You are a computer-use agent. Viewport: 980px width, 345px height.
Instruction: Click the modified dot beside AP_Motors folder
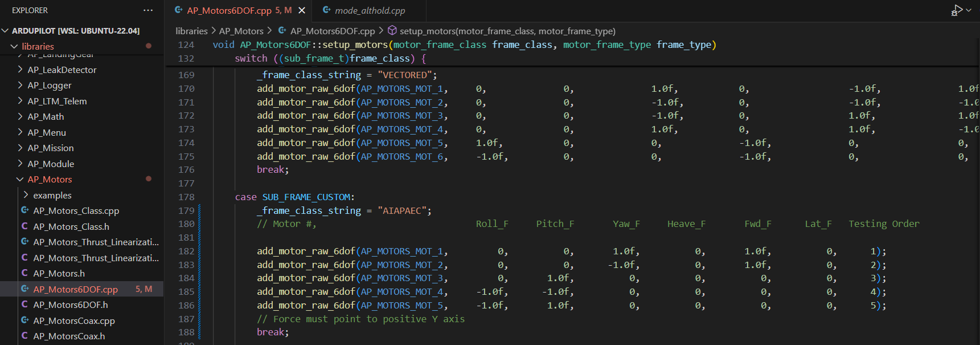point(149,178)
